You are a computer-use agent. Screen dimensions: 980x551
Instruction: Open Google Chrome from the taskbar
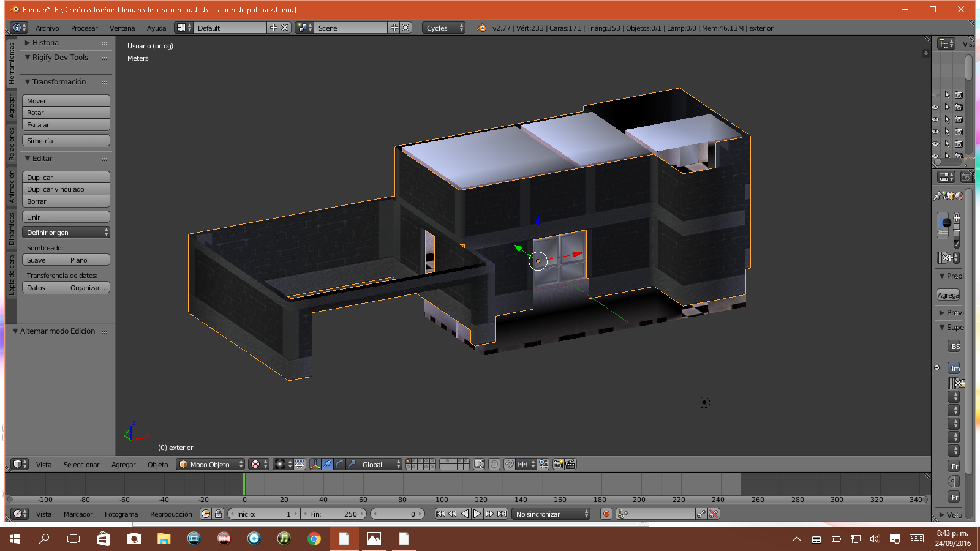click(314, 539)
